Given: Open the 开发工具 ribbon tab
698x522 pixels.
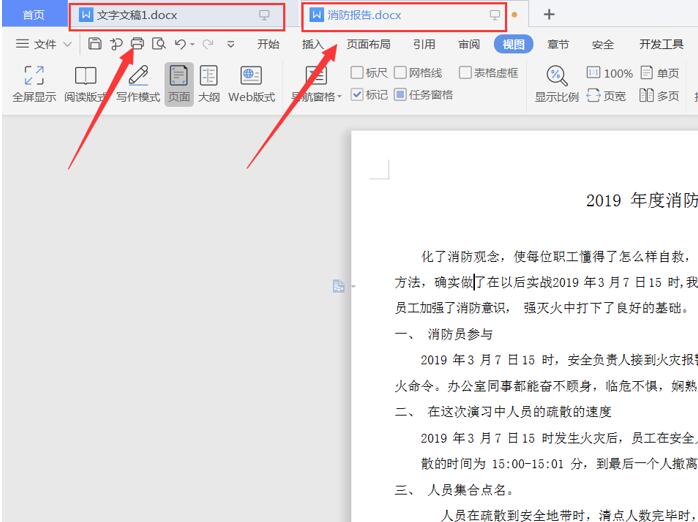Looking at the screenshot, I should click(x=661, y=44).
